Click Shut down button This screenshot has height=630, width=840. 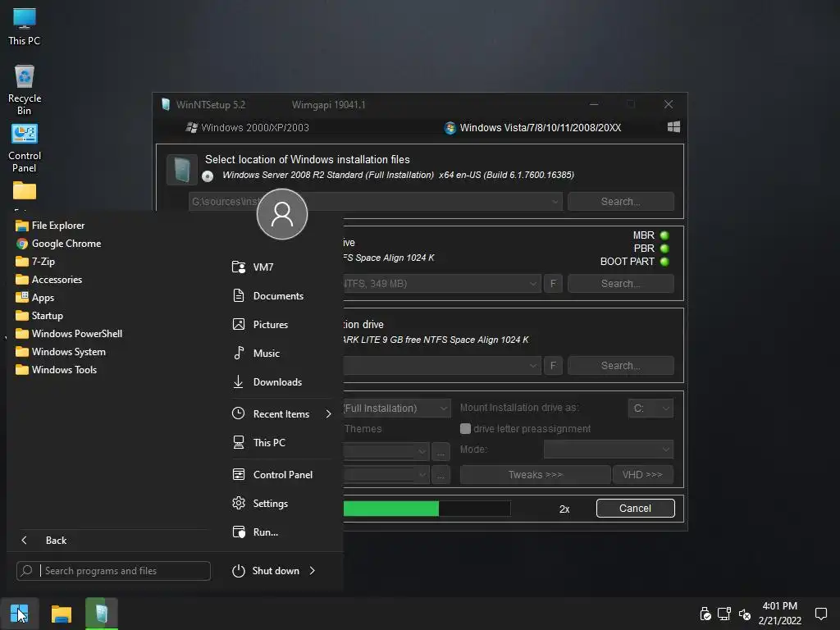(267, 571)
